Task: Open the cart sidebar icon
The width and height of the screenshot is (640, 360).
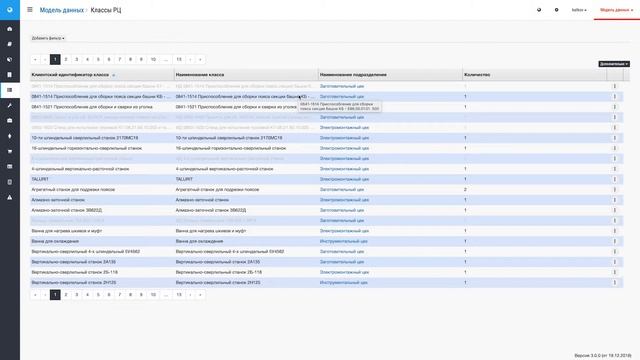Action: (10, 151)
